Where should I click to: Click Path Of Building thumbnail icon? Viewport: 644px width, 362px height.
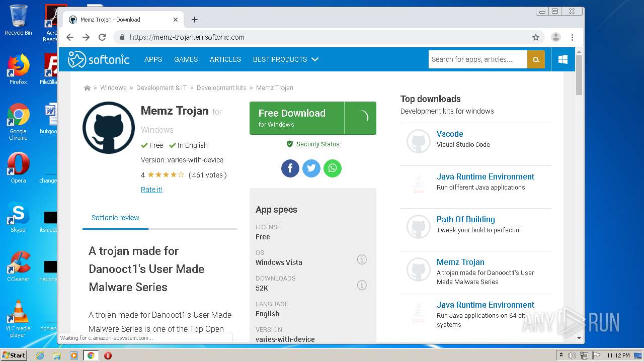click(x=418, y=226)
